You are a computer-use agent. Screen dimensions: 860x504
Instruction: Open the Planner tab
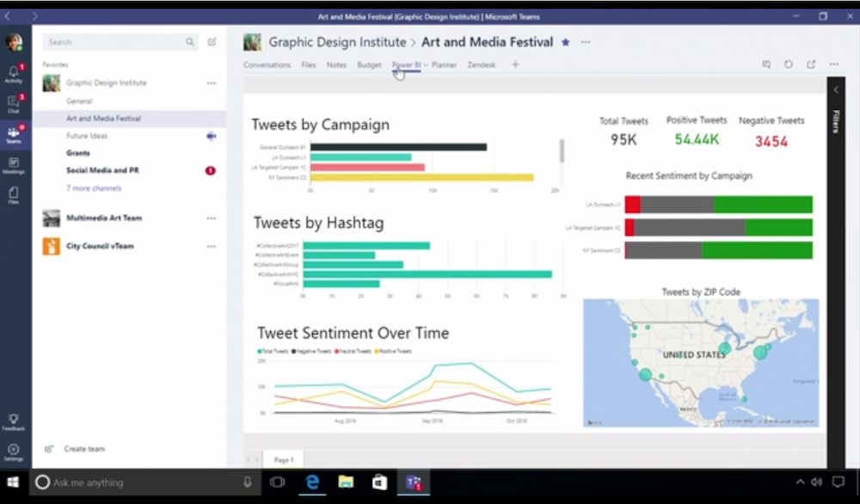[445, 65]
